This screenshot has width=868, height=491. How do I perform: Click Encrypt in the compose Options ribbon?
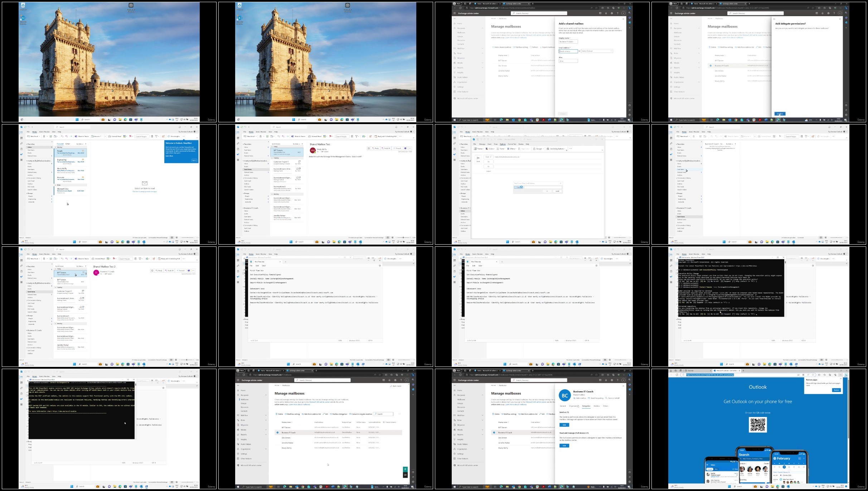pos(538,149)
